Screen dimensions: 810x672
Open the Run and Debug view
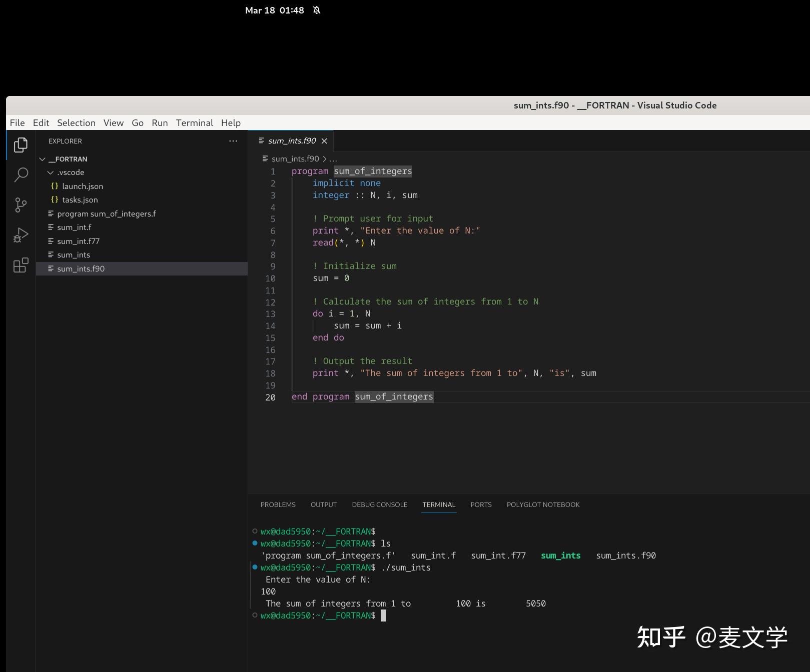[x=21, y=234]
